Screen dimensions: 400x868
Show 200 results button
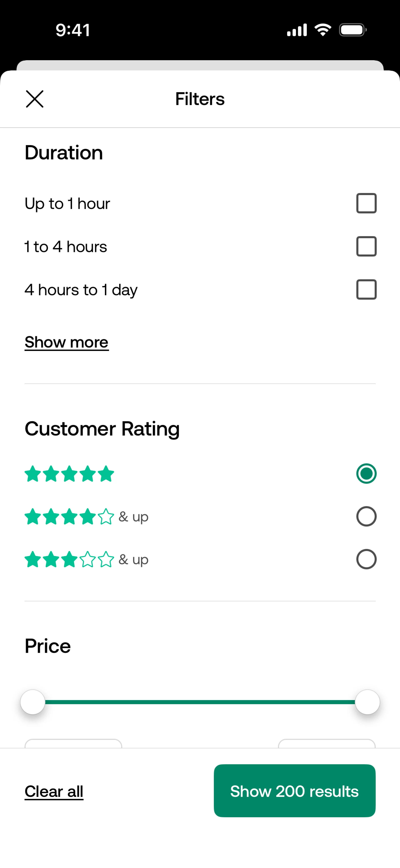tap(295, 791)
